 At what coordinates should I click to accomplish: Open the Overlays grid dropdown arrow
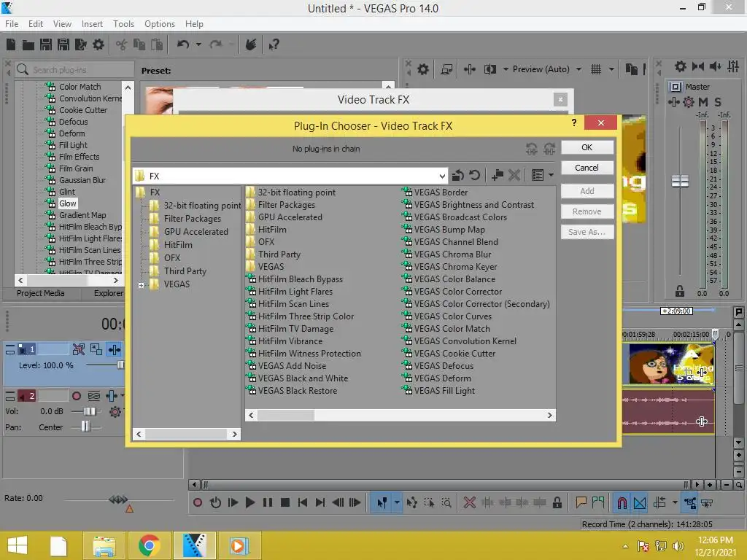tap(611, 69)
